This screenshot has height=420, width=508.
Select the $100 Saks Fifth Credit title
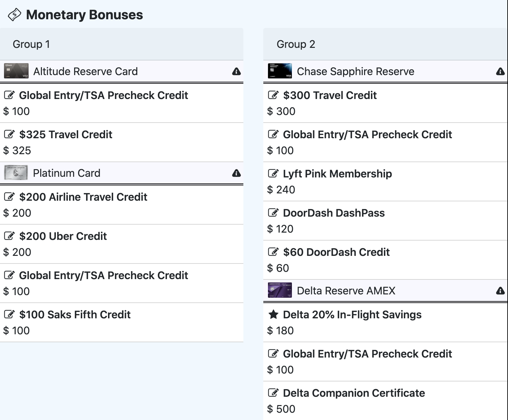click(x=75, y=315)
